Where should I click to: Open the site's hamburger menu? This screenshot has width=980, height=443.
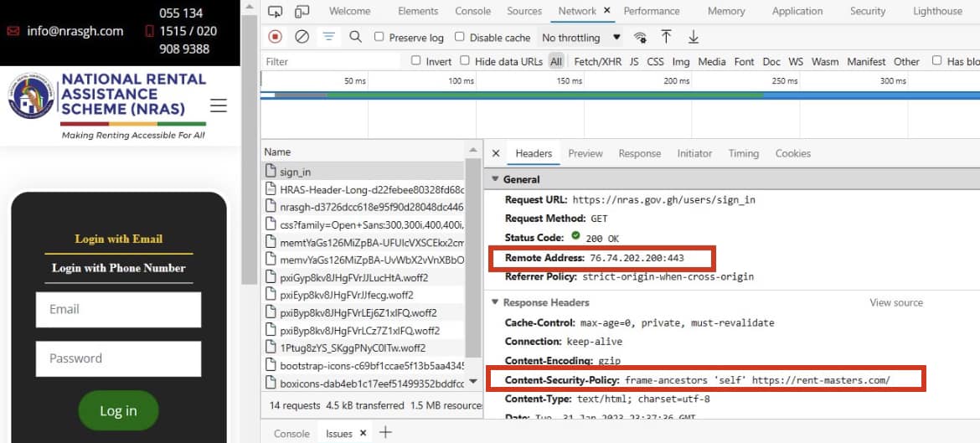(x=219, y=106)
